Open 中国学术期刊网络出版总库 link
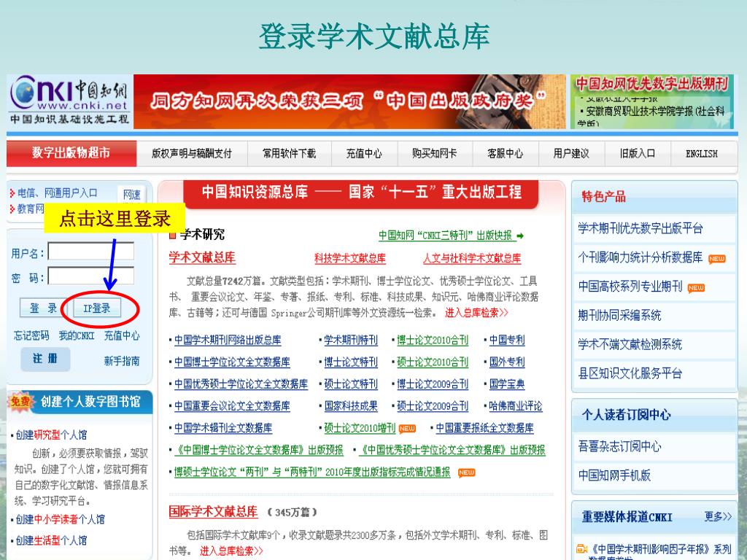747x560 pixels. tap(228, 340)
